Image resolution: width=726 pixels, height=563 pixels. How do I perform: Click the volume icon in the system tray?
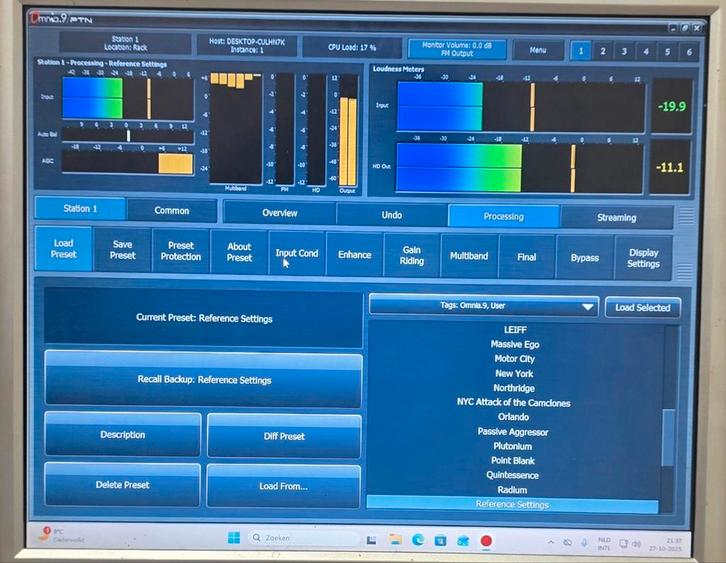(636, 541)
